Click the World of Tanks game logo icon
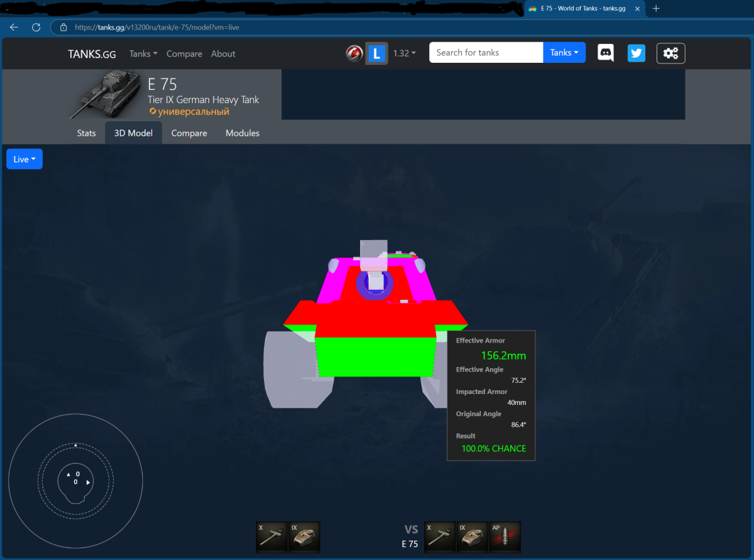The width and height of the screenshot is (754, 560). (x=354, y=53)
